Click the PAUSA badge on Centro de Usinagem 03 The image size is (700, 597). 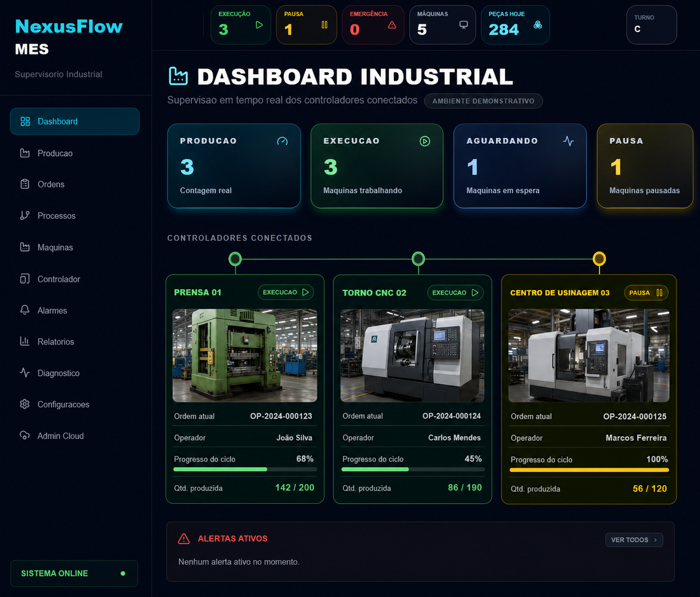pos(646,293)
